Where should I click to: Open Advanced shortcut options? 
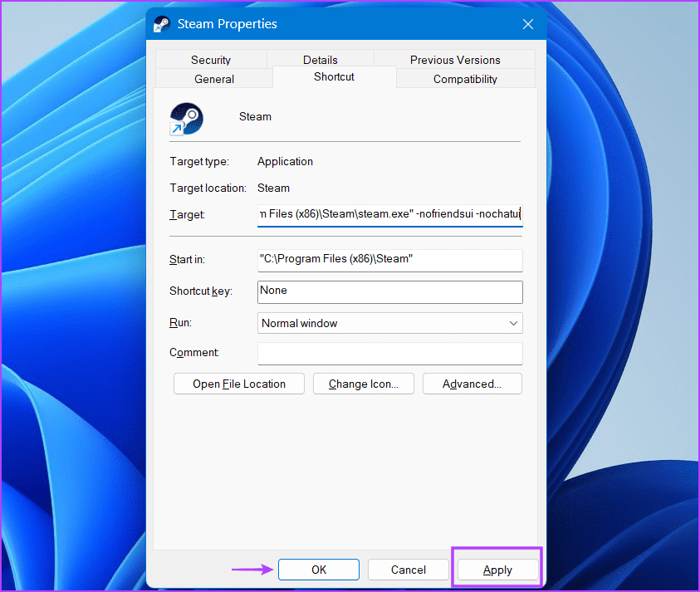click(472, 384)
